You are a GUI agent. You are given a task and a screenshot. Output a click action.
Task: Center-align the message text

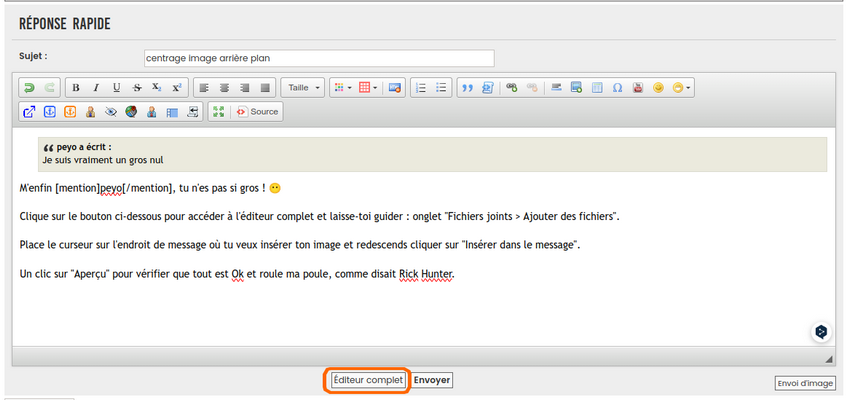pos(224,88)
